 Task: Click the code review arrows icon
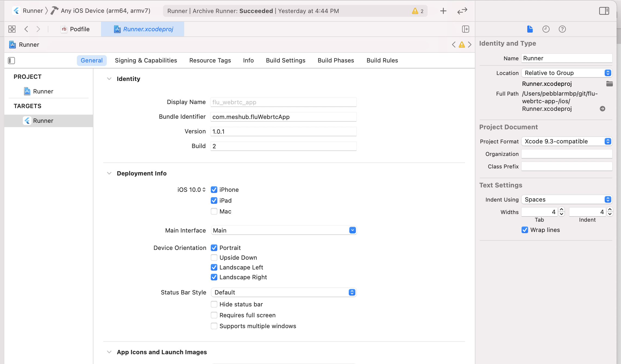click(462, 11)
